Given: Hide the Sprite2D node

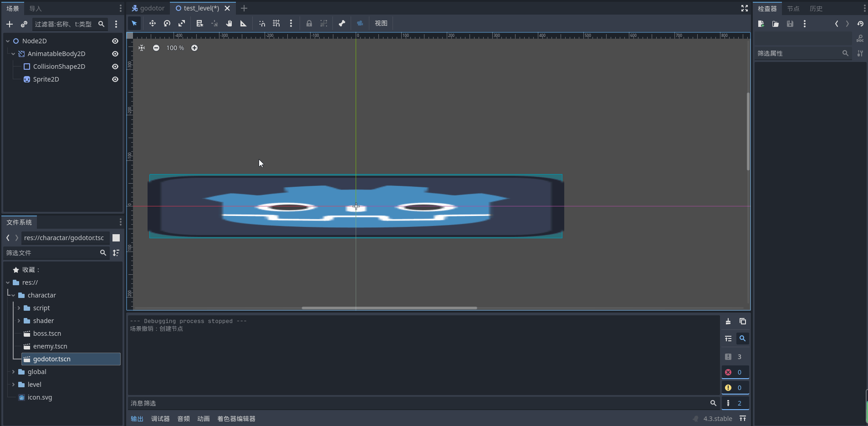Looking at the screenshot, I should [x=115, y=79].
